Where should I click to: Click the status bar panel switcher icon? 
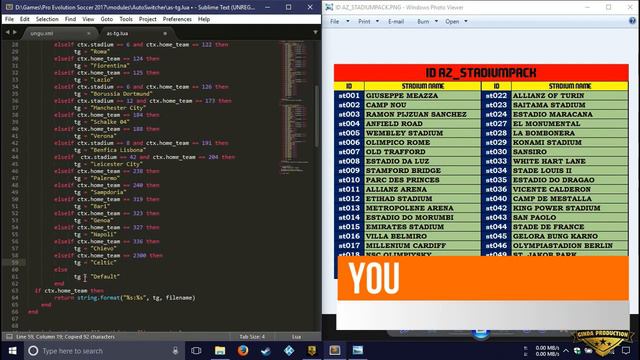9,337
